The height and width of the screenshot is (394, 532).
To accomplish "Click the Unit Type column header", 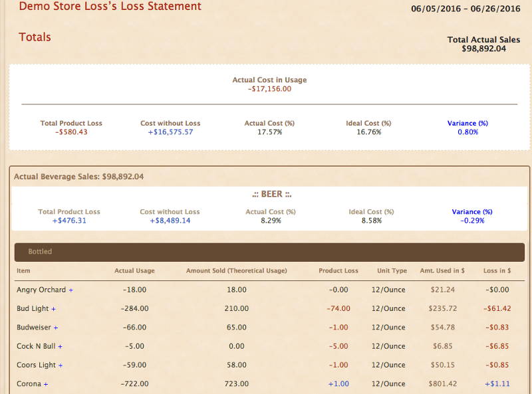I will [x=392, y=270].
